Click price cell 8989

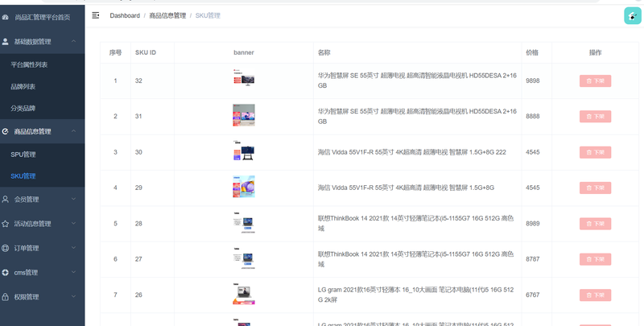tap(533, 223)
